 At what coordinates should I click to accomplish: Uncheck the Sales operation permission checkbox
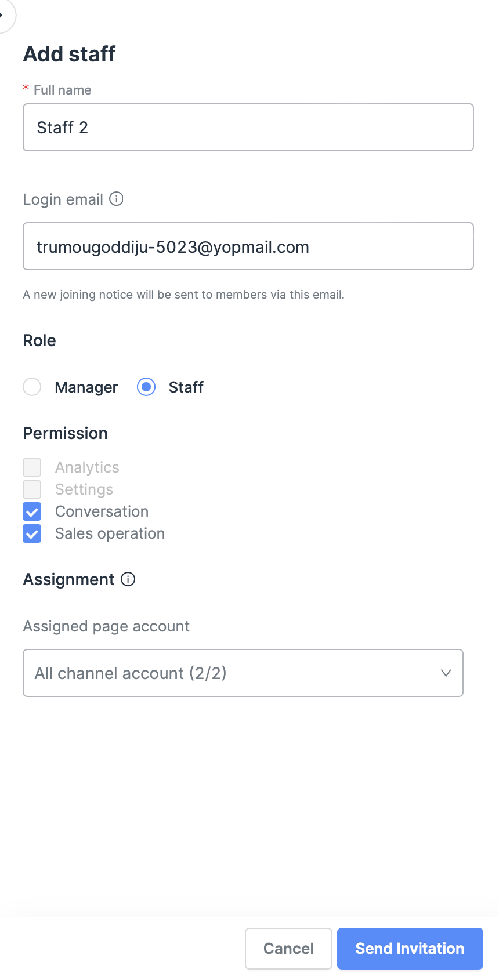click(32, 533)
